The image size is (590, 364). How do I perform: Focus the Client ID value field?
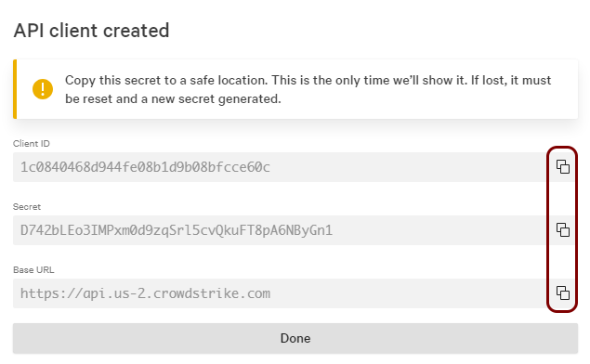tap(279, 167)
